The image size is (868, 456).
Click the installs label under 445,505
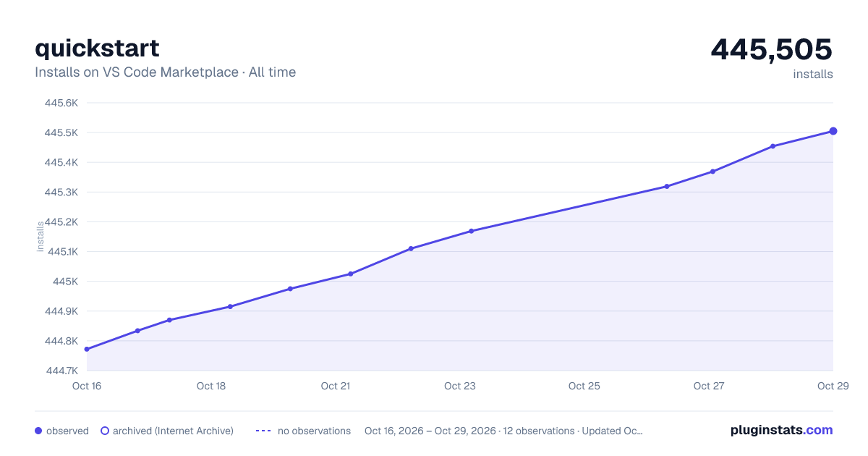(813, 74)
